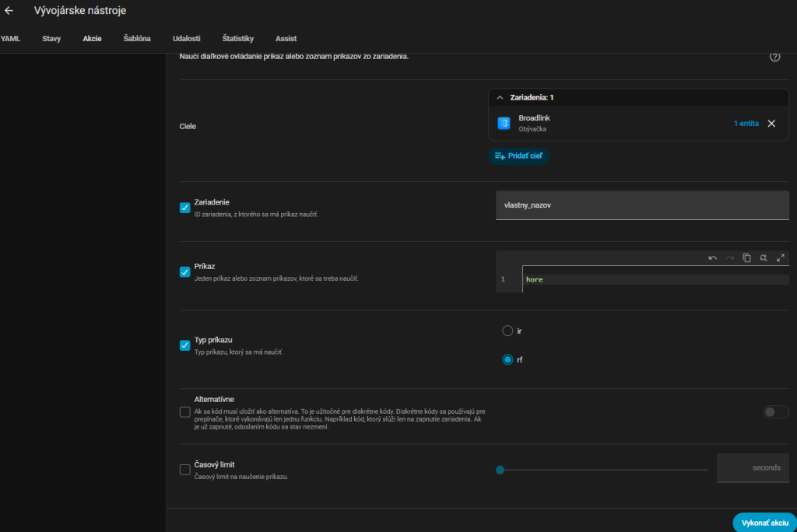Remove the Broadlink target with X
The width and height of the screenshot is (797, 532).
771,124
